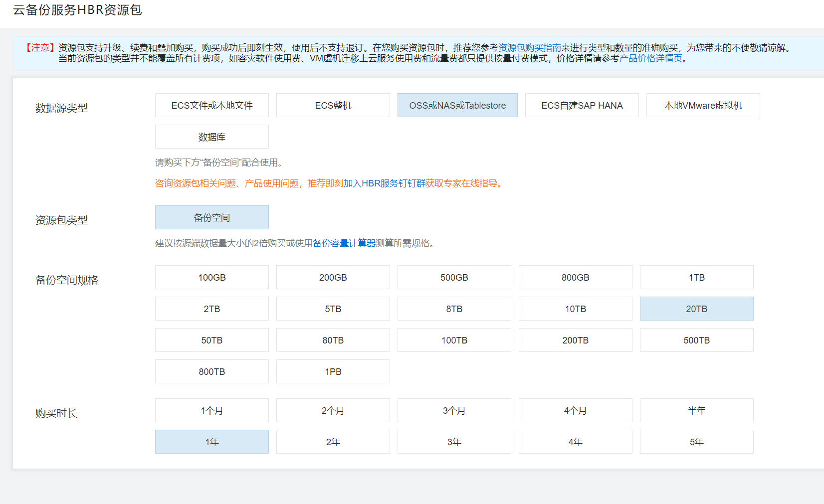The width and height of the screenshot is (824, 504).
Task: Set purchase duration to 4个月
Action: click(576, 410)
